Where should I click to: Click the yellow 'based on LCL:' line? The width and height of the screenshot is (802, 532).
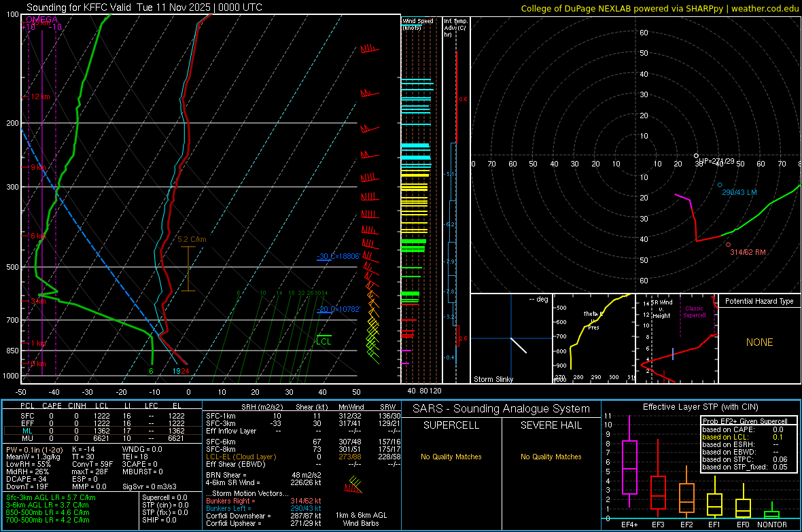tap(742, 437)
